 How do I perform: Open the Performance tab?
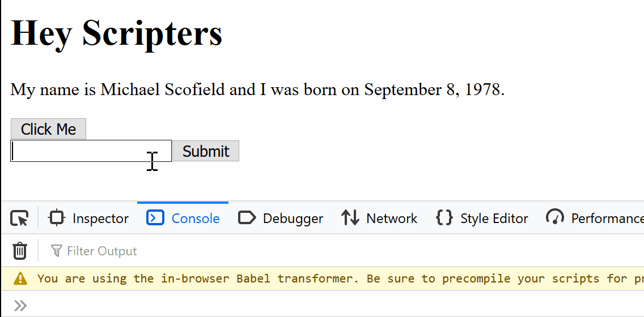click(x=594, y=218)
